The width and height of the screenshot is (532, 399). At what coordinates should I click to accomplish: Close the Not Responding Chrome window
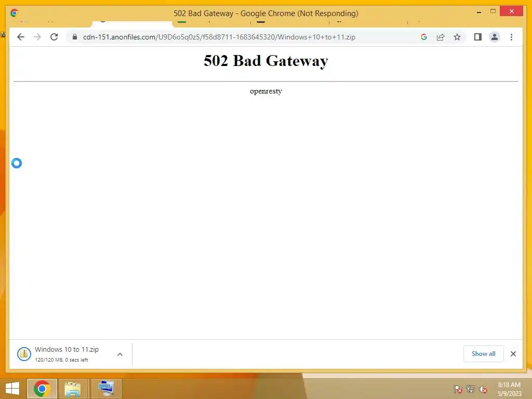tap(512, 11)
